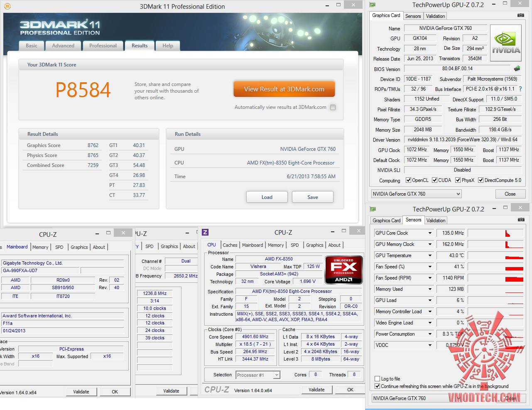The width and height of the screenshot is (532, 410).
Task: Click the AMD FX processor logo
Action: [x=344, y=270]
